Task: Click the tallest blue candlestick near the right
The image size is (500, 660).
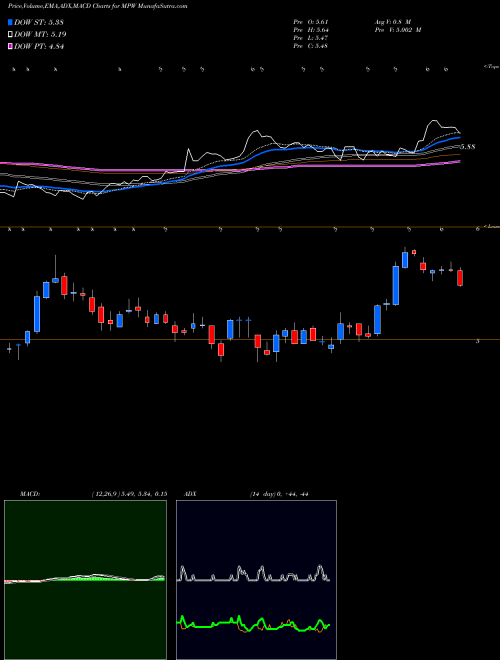Action: (396, 285)
